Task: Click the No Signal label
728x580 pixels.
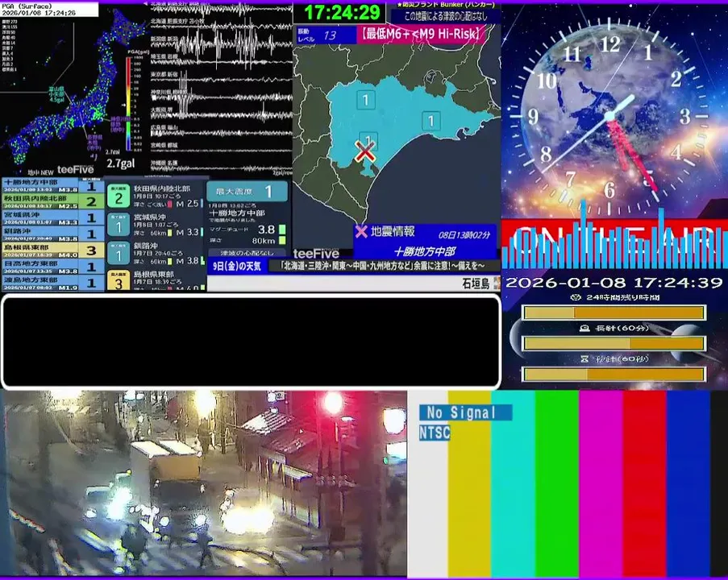Action: (x=465, y=412)
